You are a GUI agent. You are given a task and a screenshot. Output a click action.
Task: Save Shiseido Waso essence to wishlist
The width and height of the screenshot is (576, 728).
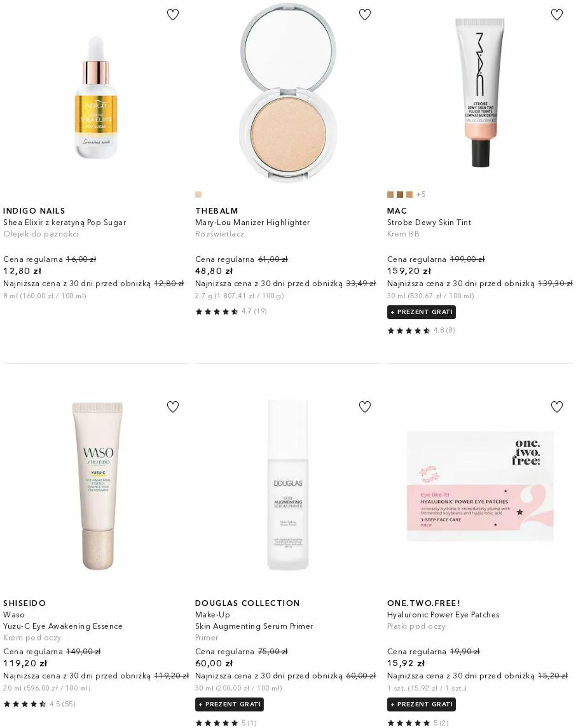click(173, 407)
